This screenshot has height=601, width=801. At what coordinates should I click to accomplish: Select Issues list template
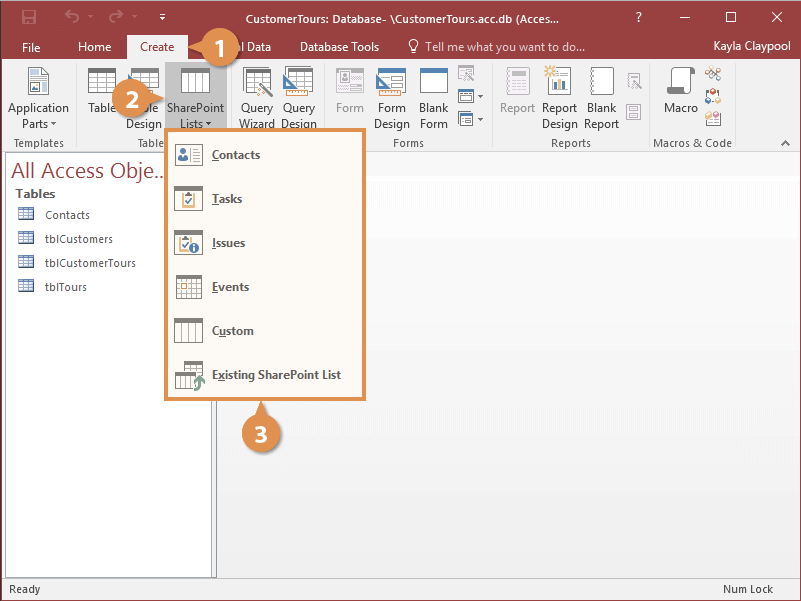pos(265,243)
